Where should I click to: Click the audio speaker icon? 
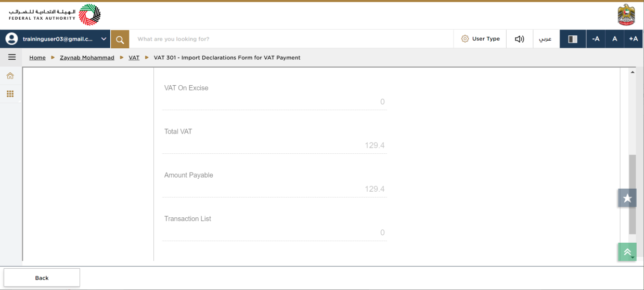click(519, 39)
